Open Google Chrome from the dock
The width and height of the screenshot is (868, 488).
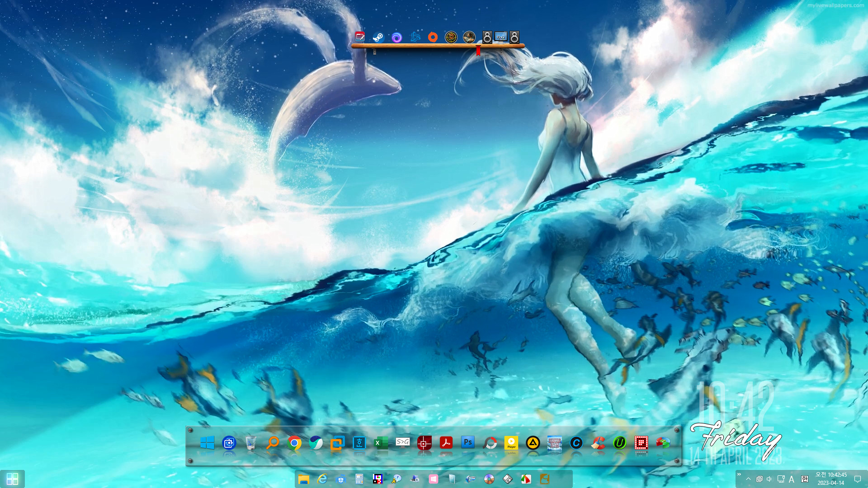coord(294,443)
